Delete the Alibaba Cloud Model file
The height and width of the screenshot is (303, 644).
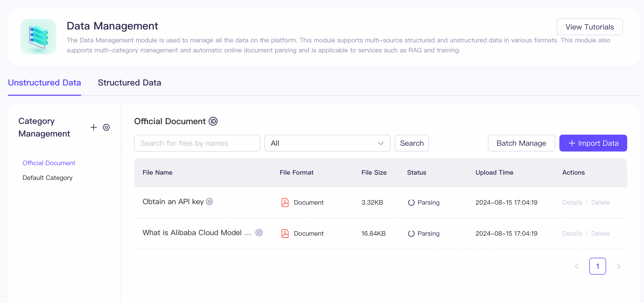pos(601,234)
